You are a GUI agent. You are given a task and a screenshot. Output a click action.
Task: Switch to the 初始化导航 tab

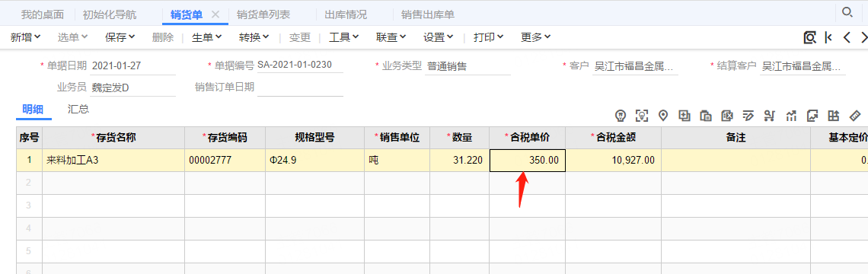110,14
